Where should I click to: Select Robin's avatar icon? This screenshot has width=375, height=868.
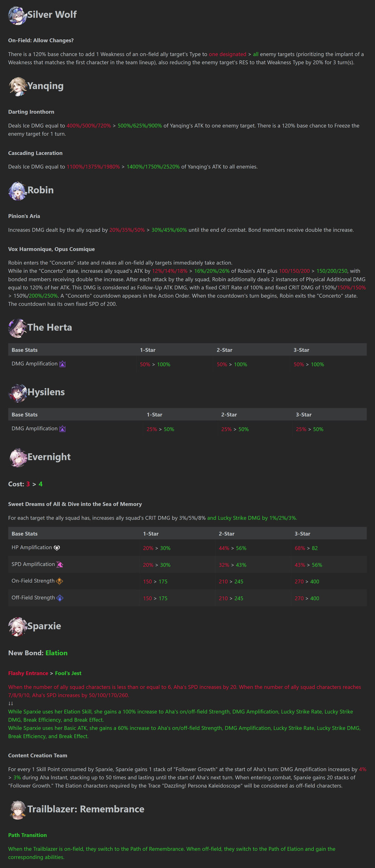18,191
